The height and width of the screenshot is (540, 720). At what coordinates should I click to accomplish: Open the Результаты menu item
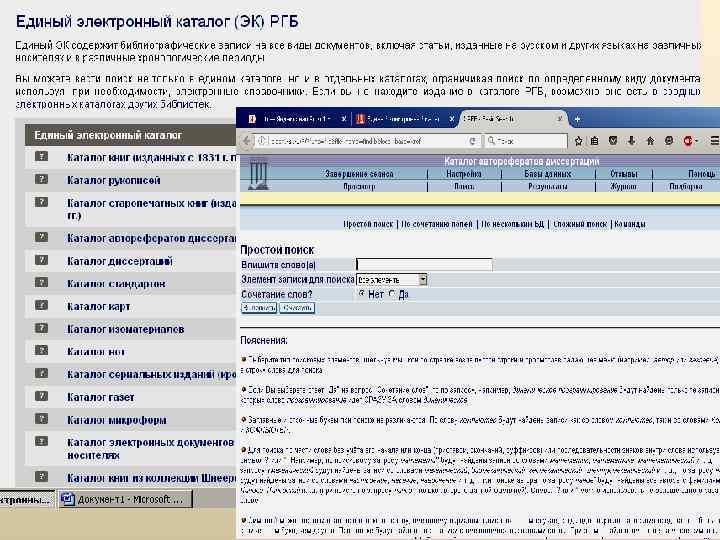(x=547, y=186)
